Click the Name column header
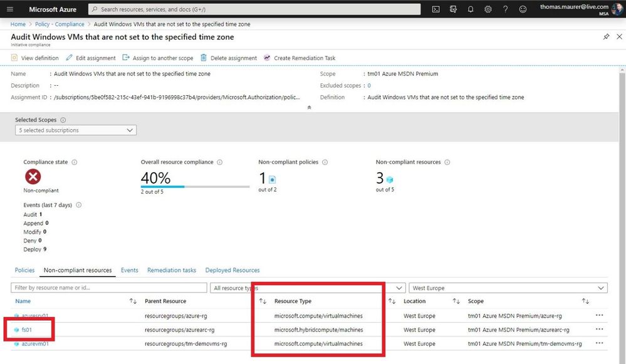626x364 pixels. pos(23,301)
